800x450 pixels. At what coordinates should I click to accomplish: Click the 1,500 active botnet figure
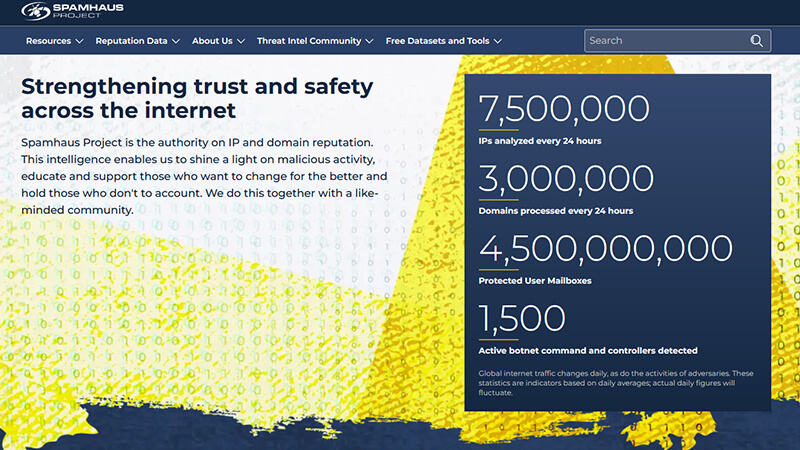click(x=522, y=318)
